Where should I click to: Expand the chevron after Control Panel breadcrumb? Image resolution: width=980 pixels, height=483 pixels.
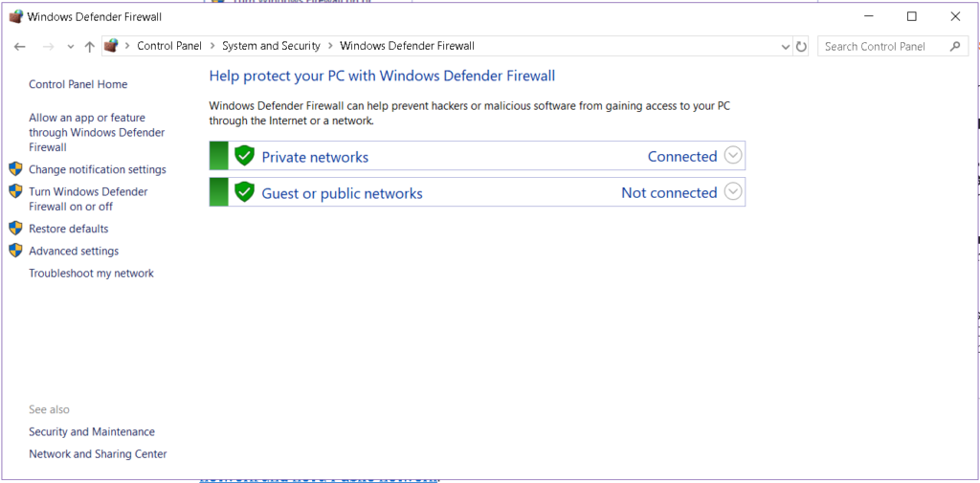click(212, 46)
